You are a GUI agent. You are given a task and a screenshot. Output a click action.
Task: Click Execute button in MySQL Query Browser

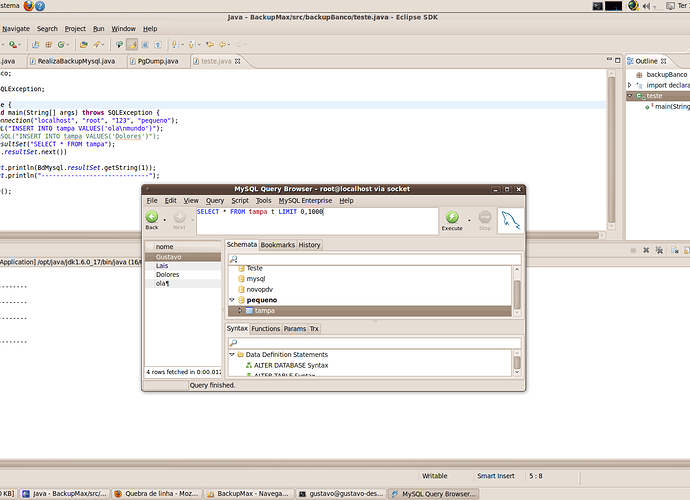[x=452, y=221]
